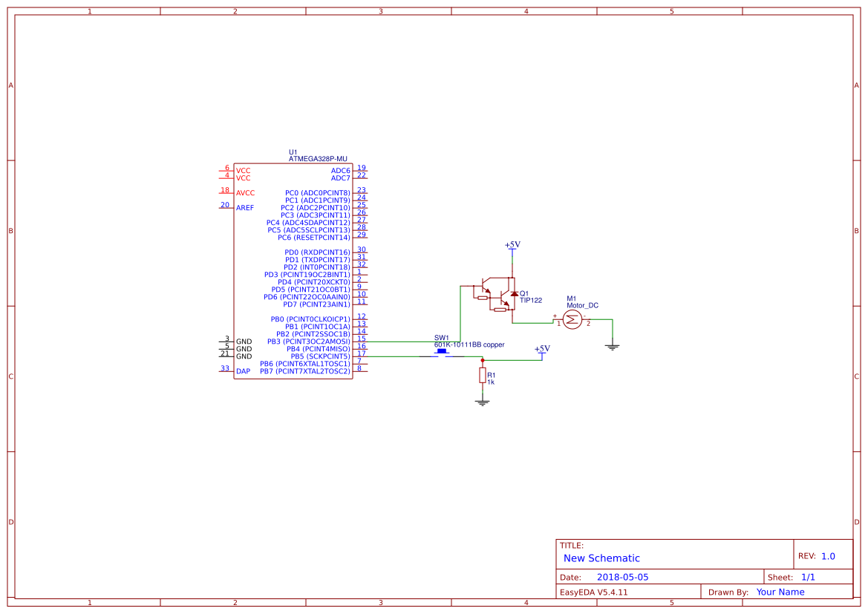
Task: Select the ATMEGA328P-MU chip symbol U1
Action: pyautogui.click(x=293, y=267)
